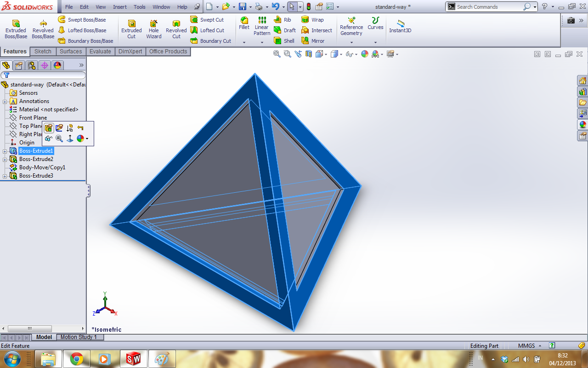Image resolution: width=588 pixels, height=368 pixels.
Task: Switch to DisplayManager panel tab
Action: pos(57,65)
